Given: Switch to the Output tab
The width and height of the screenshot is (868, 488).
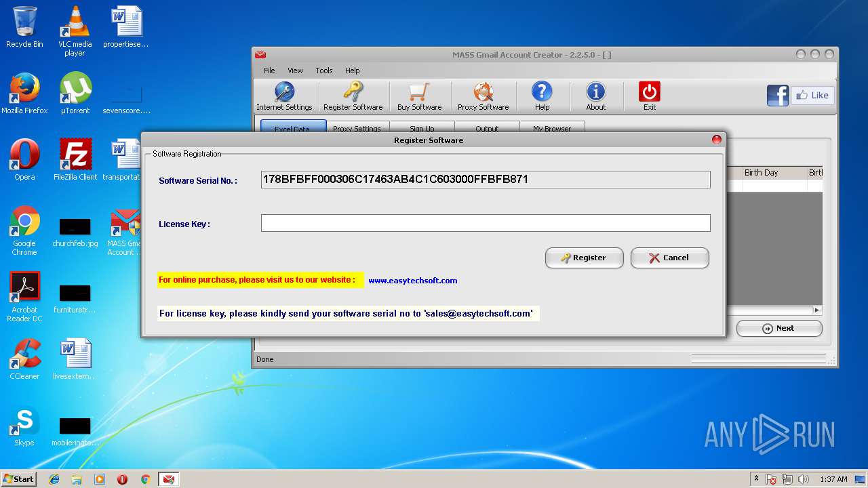Looking at the screenshot, I should (x=487, y=127).
